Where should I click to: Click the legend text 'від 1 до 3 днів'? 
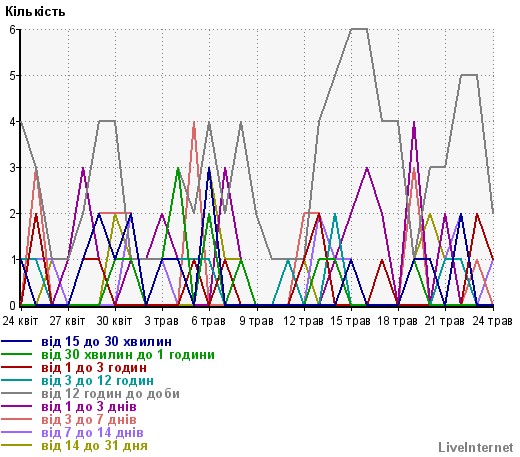[x=89, y=407]
